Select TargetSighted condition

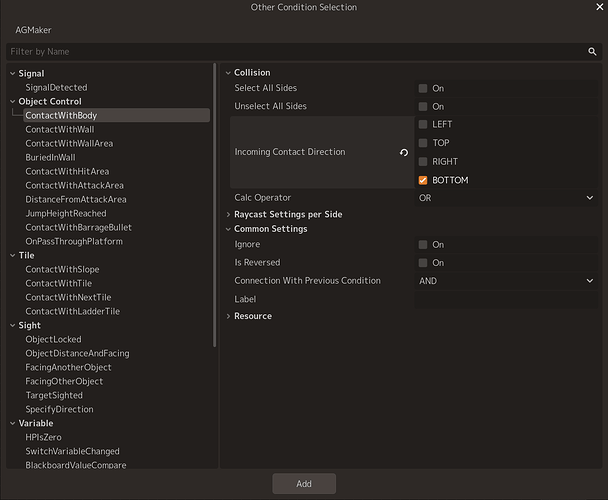point(54,395)
